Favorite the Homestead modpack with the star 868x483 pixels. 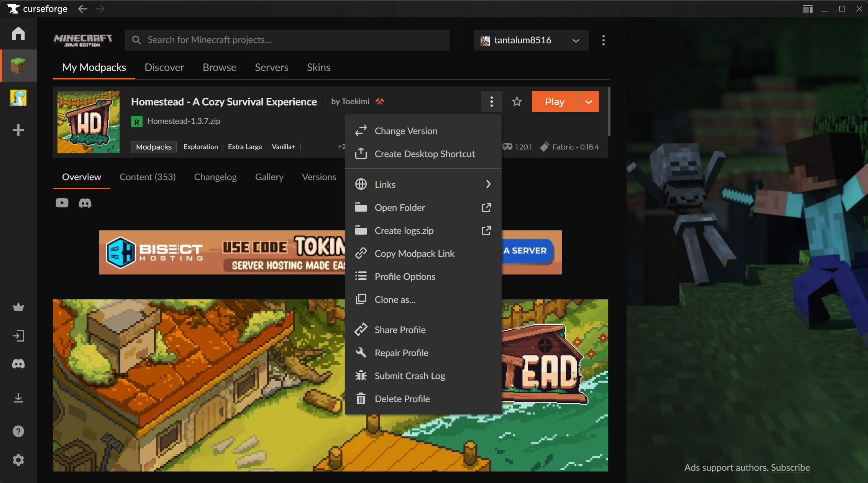click(x=517, y=102)
